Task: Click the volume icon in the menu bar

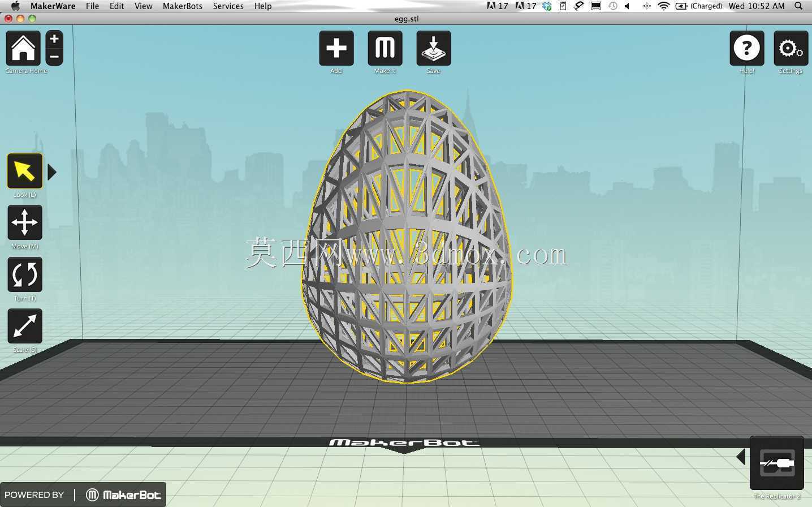Action: [628, 6]
